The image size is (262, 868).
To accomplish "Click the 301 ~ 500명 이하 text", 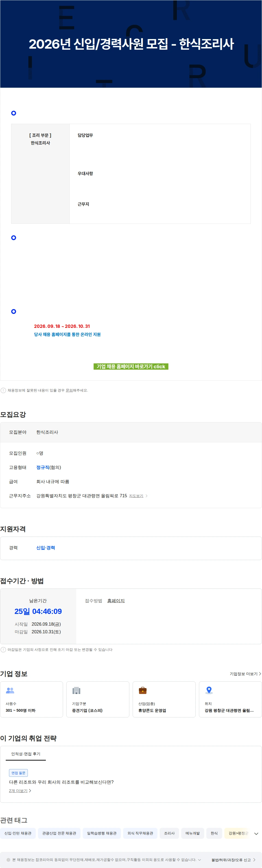I will (x=20, y=710).
